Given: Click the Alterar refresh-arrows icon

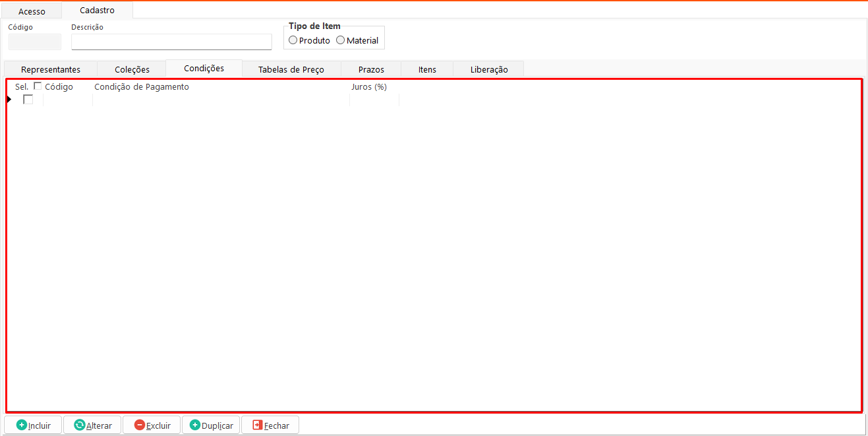Looking at the screenshot, I should [79, 425].
